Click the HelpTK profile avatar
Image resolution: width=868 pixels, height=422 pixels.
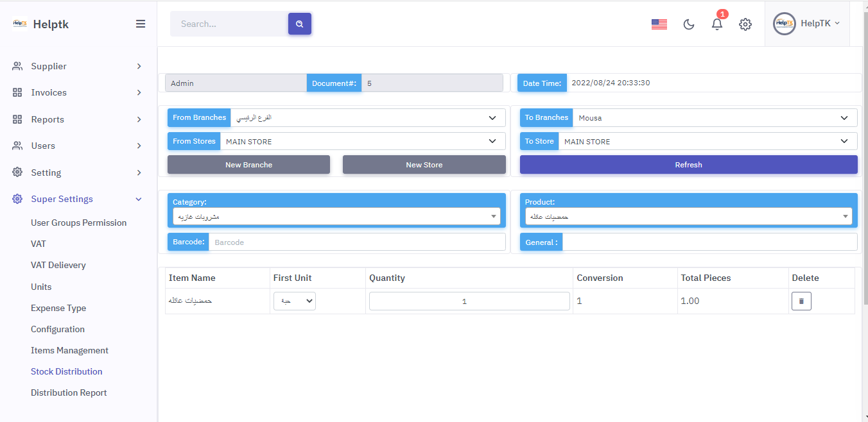784,24
